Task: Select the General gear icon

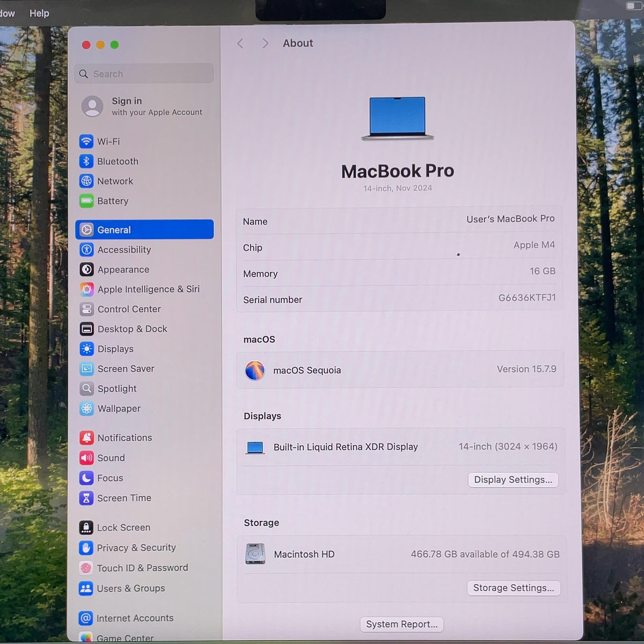Action: pos(86,230)
